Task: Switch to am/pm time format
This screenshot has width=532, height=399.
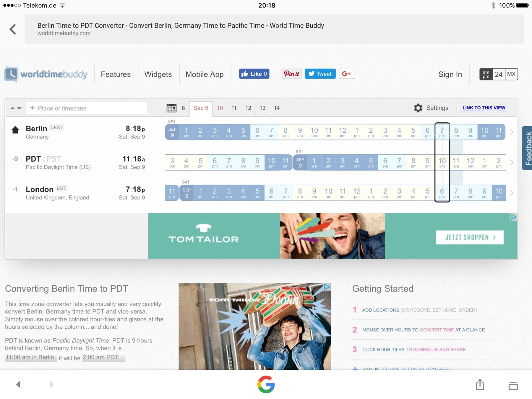Action: pos(486,74)
